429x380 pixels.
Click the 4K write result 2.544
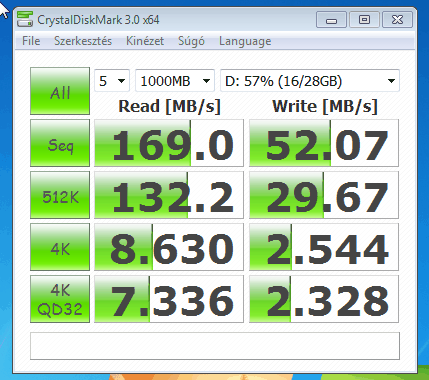point(324,247)
